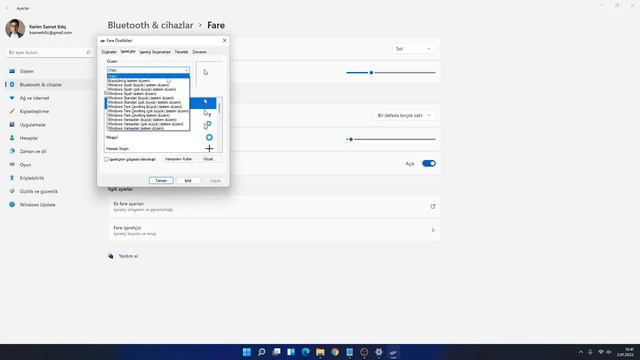Switch to the İşaretçi Seçenekleri tab

coord(155,52)
